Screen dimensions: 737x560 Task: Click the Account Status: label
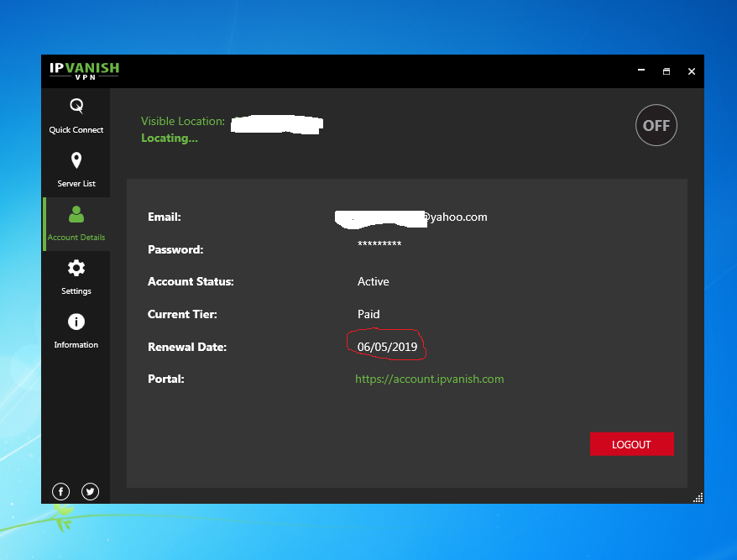(191, 281)
